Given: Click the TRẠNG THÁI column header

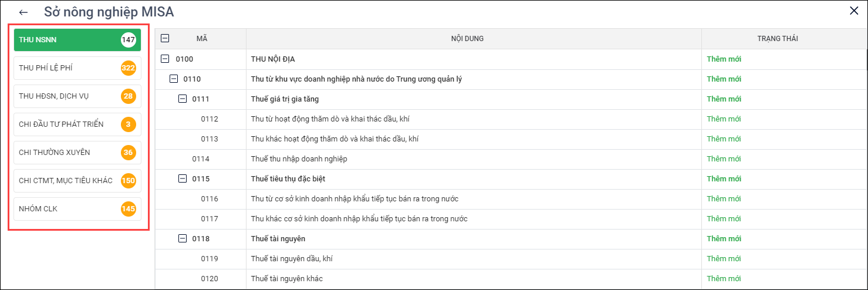Looking at the screenshot, I should coord(777,39).
